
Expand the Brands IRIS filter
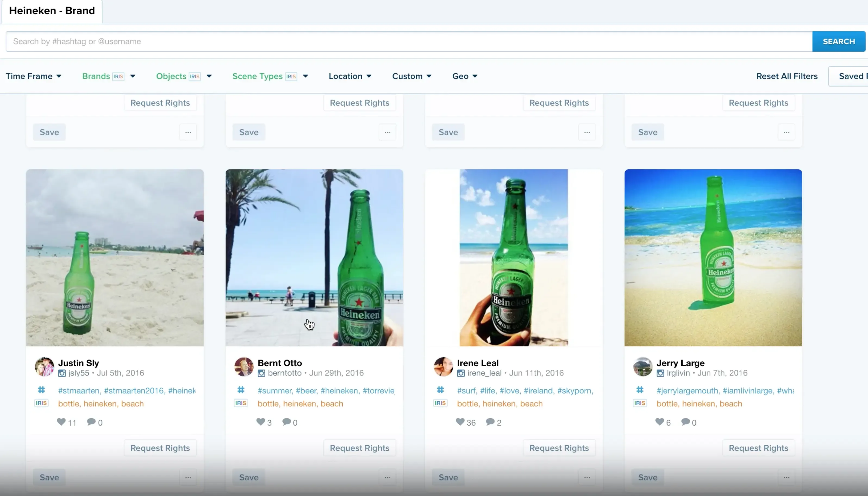pos(109,76)
